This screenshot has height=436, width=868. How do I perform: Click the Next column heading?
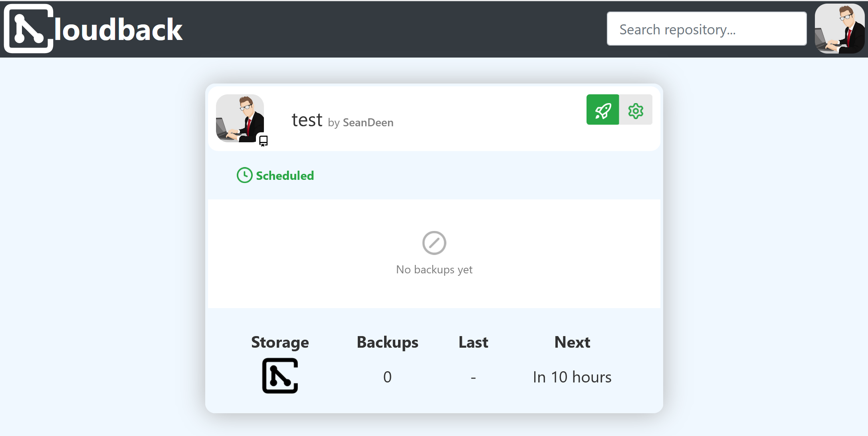572,342
